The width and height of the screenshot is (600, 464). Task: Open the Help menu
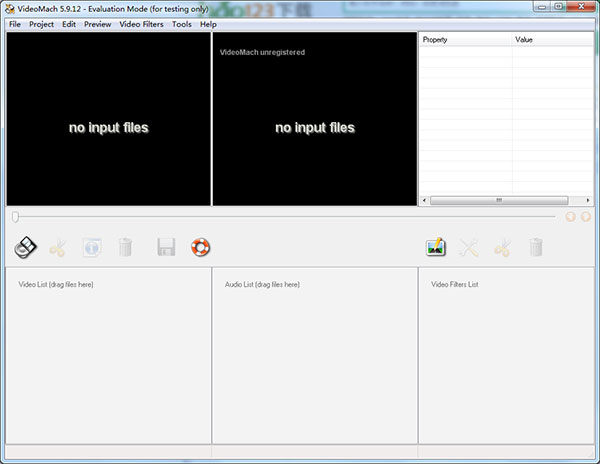pyautogui.click(x=208, y=24)
